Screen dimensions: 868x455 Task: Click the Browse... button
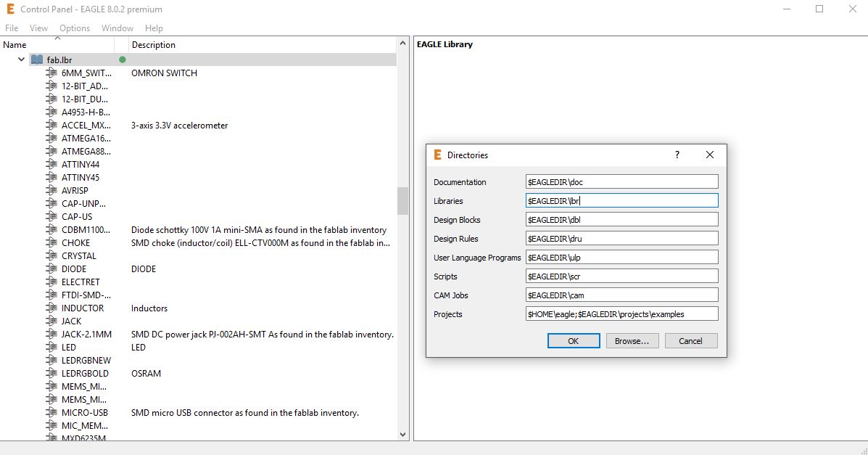click(632, 341)
